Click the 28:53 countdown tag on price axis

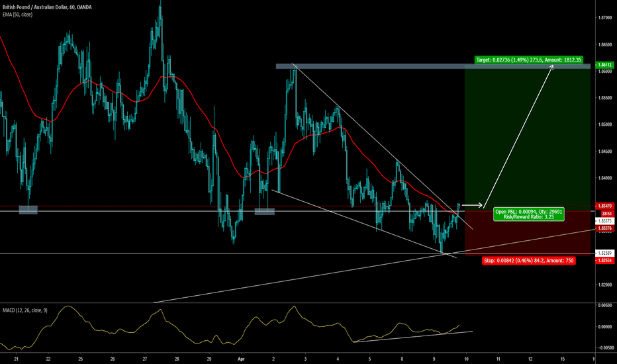(606, 214)
